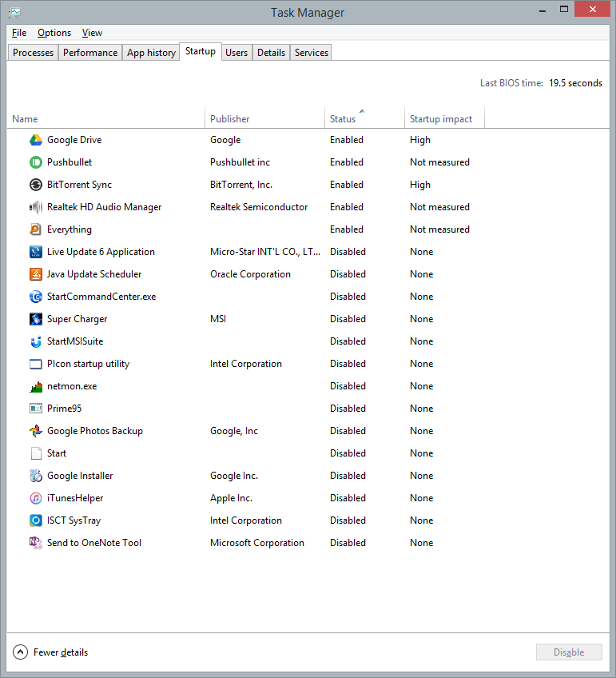Click the Prime95 icon
This screenshot has width=616, height=678.
pos(35,409)
